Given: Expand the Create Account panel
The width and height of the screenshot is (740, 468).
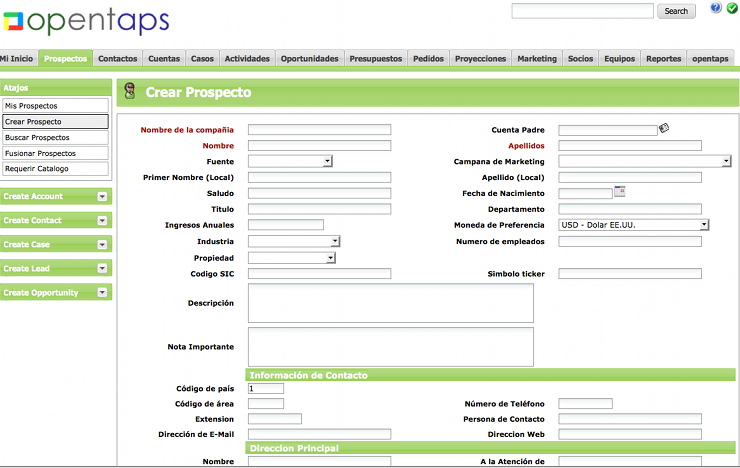Looking at the screenshot, I should coord(102,197).
